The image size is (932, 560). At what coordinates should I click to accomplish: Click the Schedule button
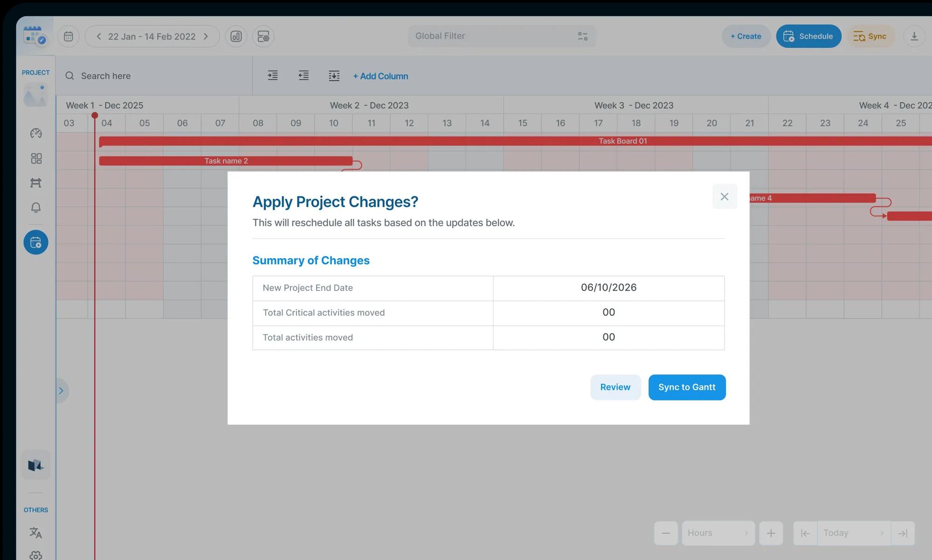click(808, 36)
